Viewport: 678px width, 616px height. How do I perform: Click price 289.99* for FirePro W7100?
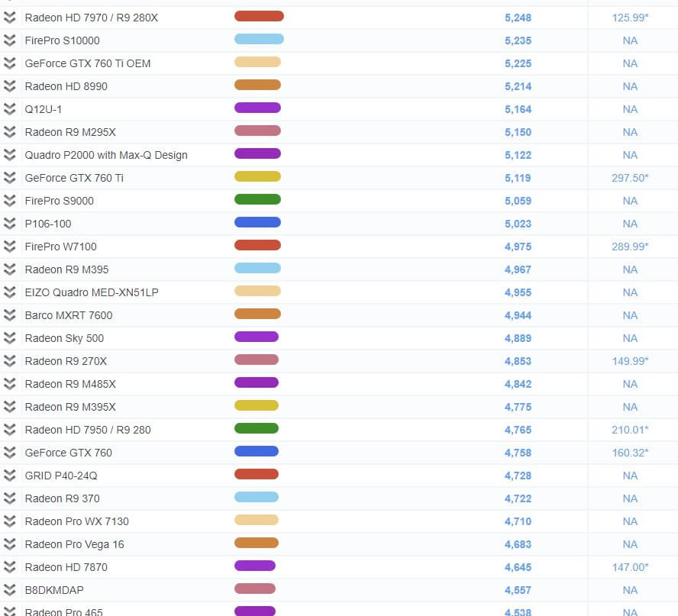coord(630,247)
